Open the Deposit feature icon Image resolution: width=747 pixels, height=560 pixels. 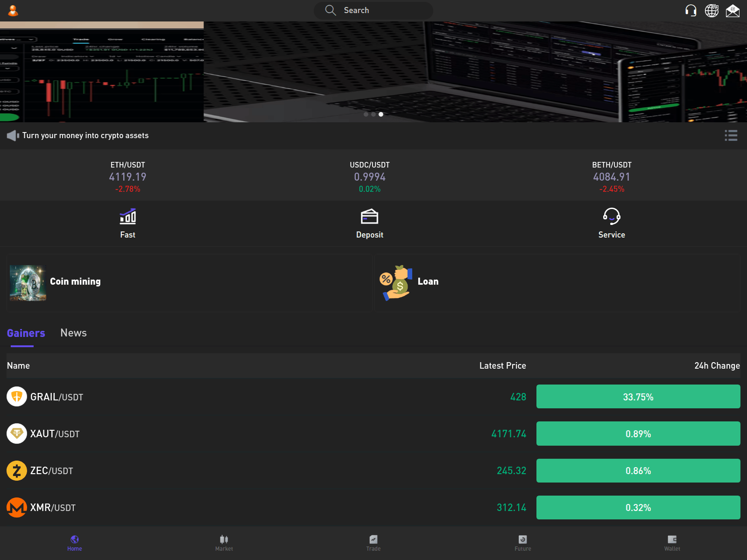[369, 217]
